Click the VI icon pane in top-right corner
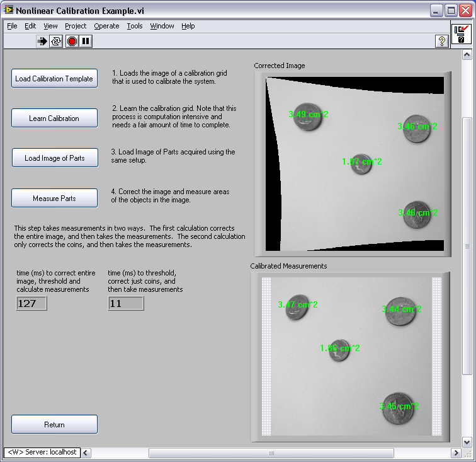The image size is (476, 462). pos(461,34)
